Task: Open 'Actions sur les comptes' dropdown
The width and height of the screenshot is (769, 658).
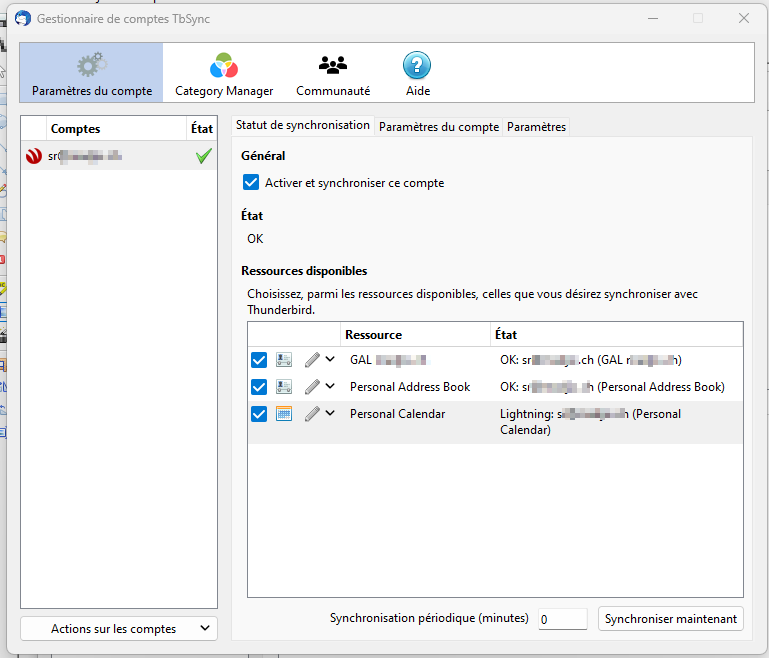Action: point(119,629)
